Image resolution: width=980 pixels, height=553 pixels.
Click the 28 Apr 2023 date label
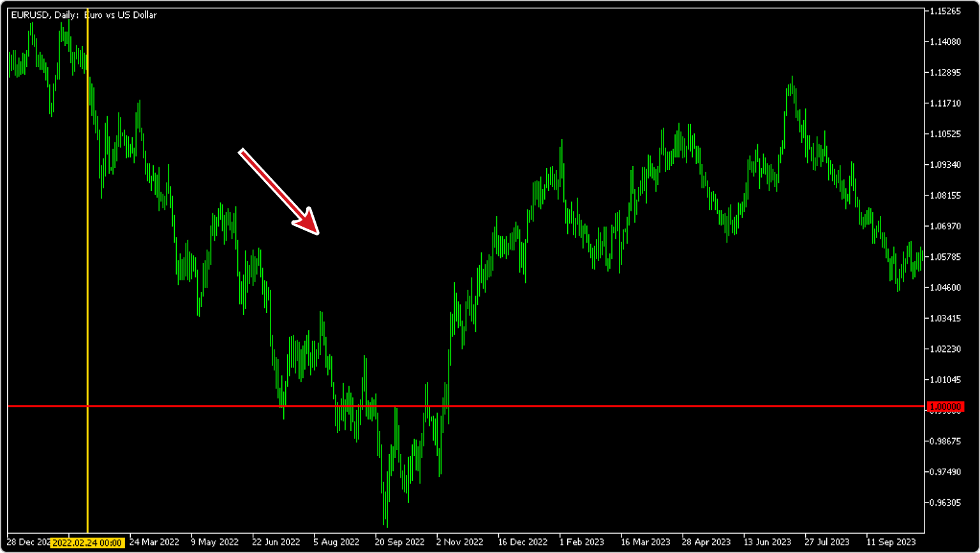tap(705, 542)
